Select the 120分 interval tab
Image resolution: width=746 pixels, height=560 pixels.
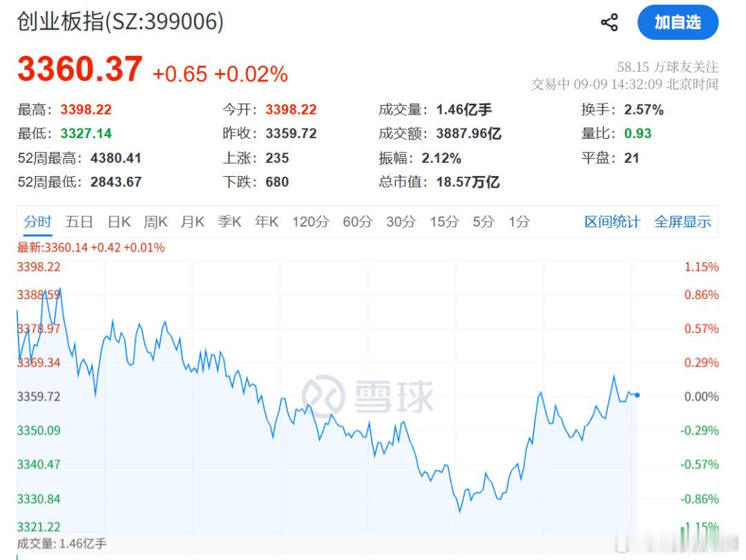311,222
